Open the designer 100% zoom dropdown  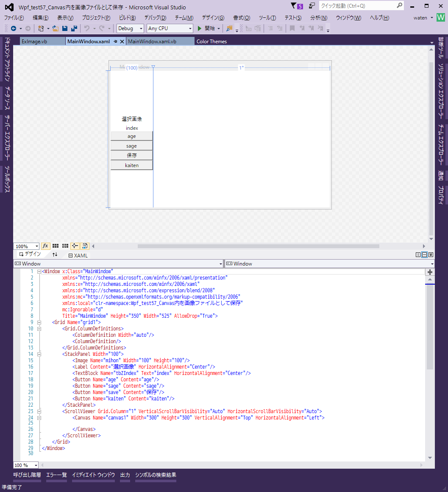tap(26, 246)
